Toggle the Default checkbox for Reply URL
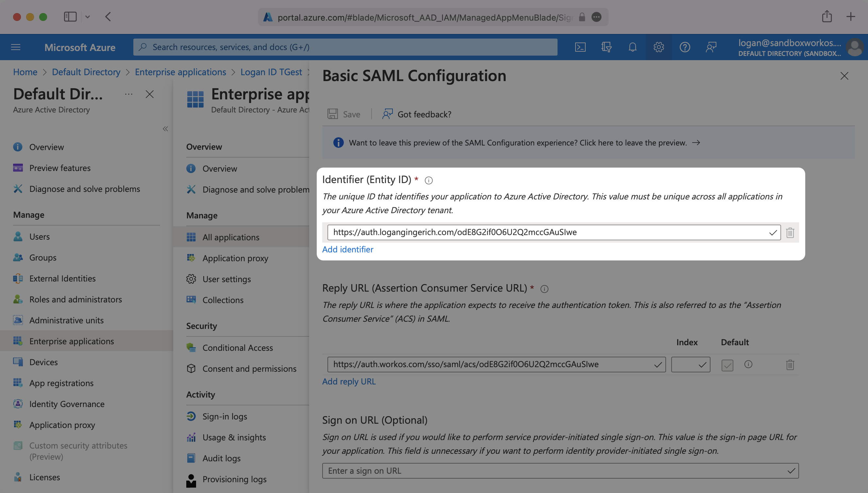The height and width of the screenshot is (493, 868). pos(727,364)
